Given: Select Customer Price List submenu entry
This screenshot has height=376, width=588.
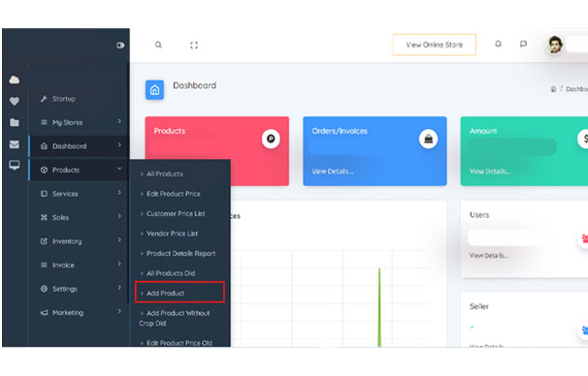Looking at the screenshot, I should pyautogui.click(x=176, y=214).
